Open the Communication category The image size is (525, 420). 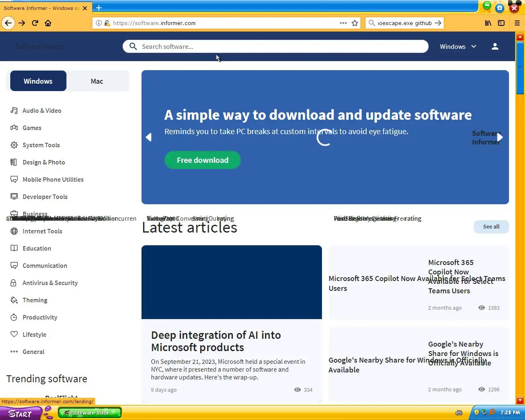click(x=39, y=266)
